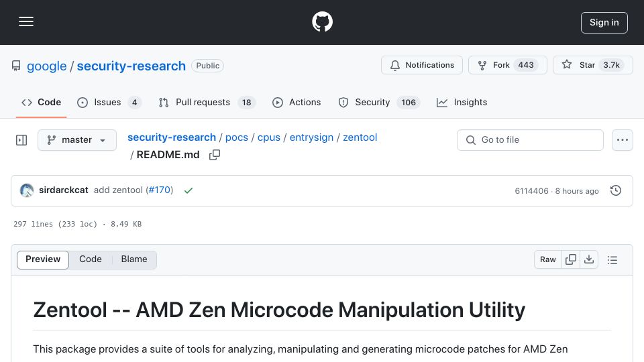
Task: Open the Pull requests tab
Action: pos(207,102)
